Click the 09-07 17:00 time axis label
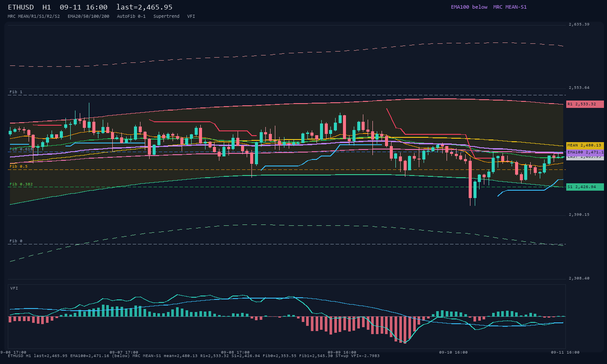The image size is (607, 364). pos(124,352)
